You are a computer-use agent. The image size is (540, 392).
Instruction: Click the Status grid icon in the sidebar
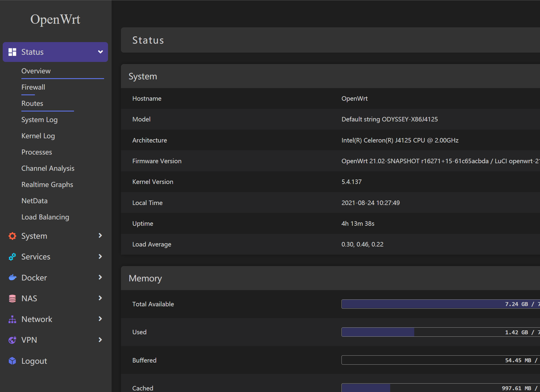click(12, 52)
